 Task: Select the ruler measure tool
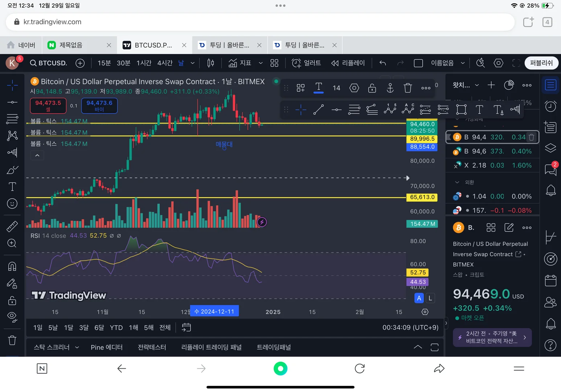point(12,226)
